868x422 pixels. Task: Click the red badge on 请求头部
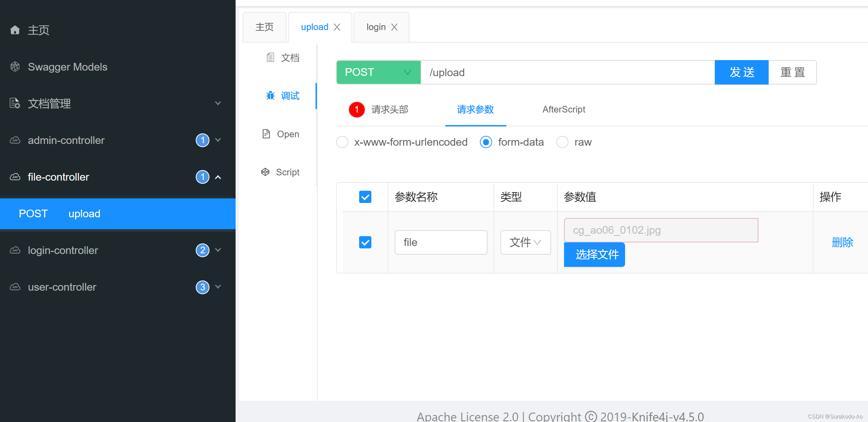tap(356, 109)
